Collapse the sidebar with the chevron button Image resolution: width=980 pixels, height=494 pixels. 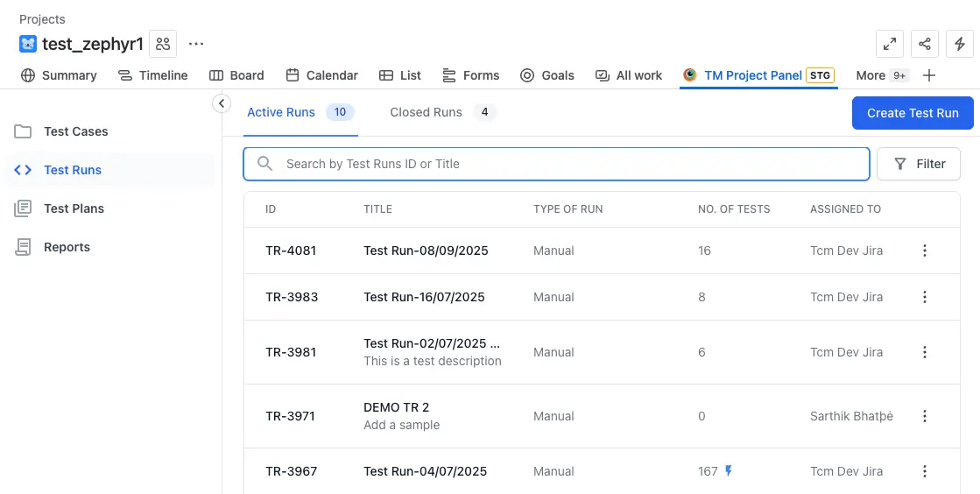(x=222, y=103)
